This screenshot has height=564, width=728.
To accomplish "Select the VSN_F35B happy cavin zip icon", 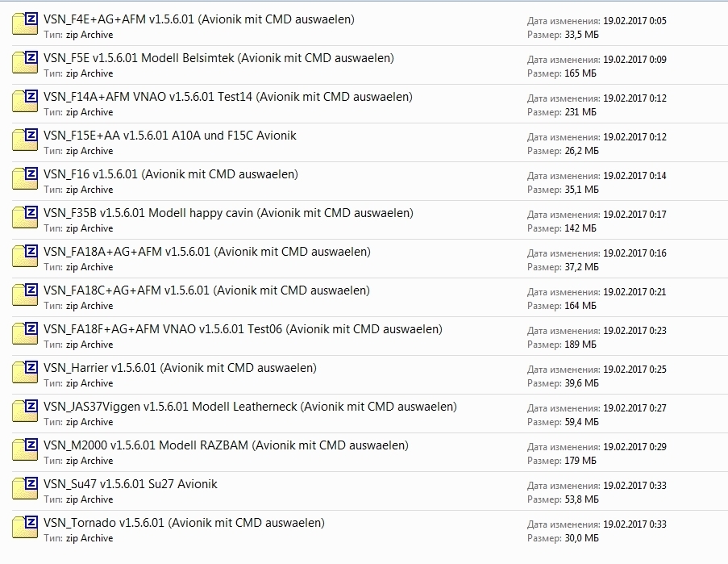I will coord(26,217).
